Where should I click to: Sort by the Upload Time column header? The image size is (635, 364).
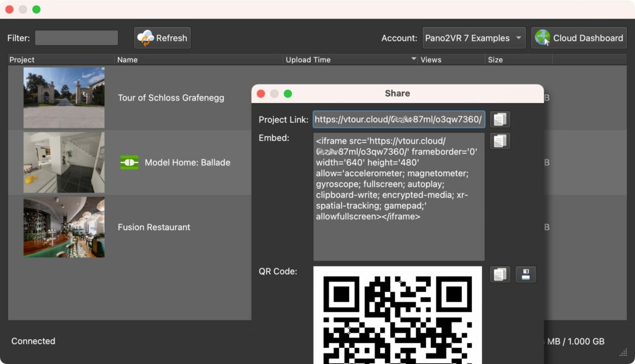tap(350, 60)
